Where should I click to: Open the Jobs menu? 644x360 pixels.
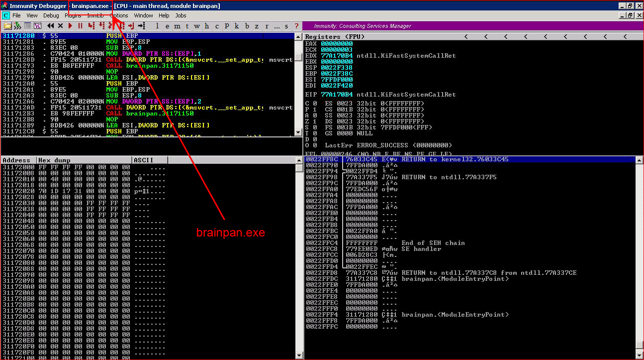click(x=181, y=15)
